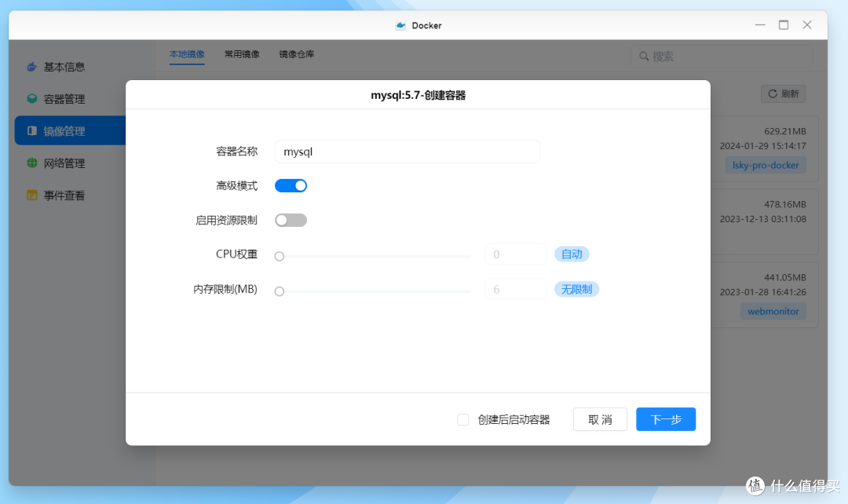This screenshot has height=504, width=848.
Task: Click the 下一步 button
Action: 666,419
